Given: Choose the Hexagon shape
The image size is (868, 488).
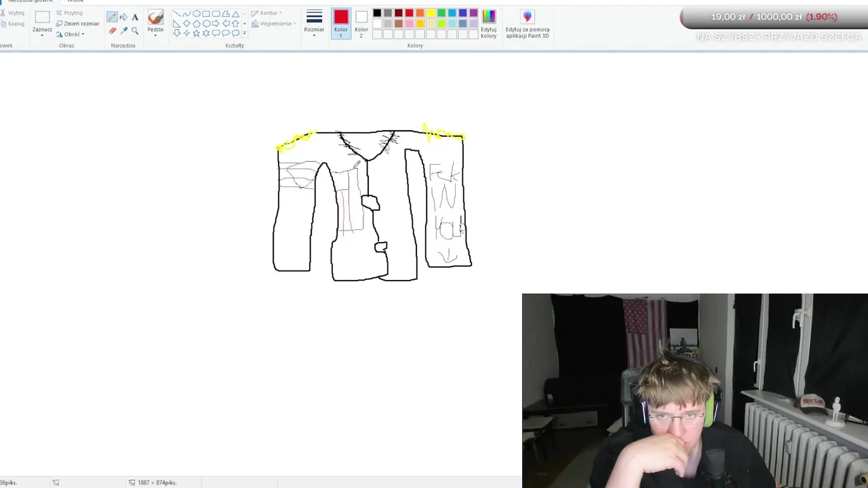Looking at the screenshot, I should [x=206, y=24].
